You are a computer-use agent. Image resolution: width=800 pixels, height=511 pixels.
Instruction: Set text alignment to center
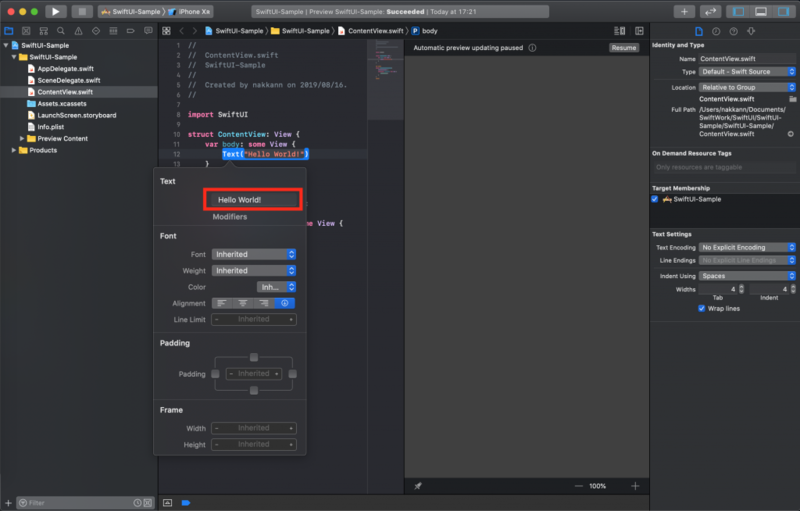tap(243, 303)
